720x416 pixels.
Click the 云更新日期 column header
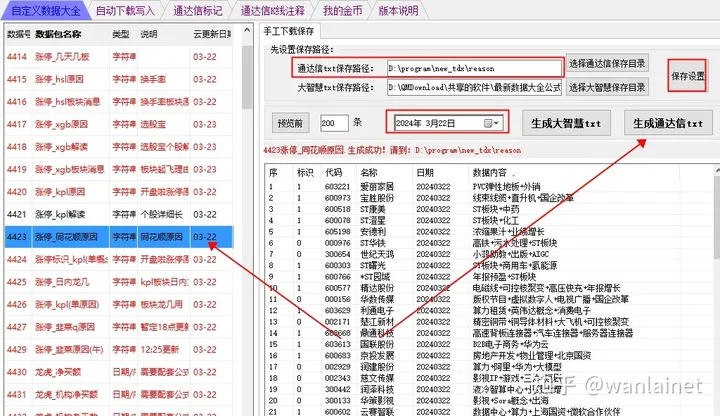[x=212, y=34]
